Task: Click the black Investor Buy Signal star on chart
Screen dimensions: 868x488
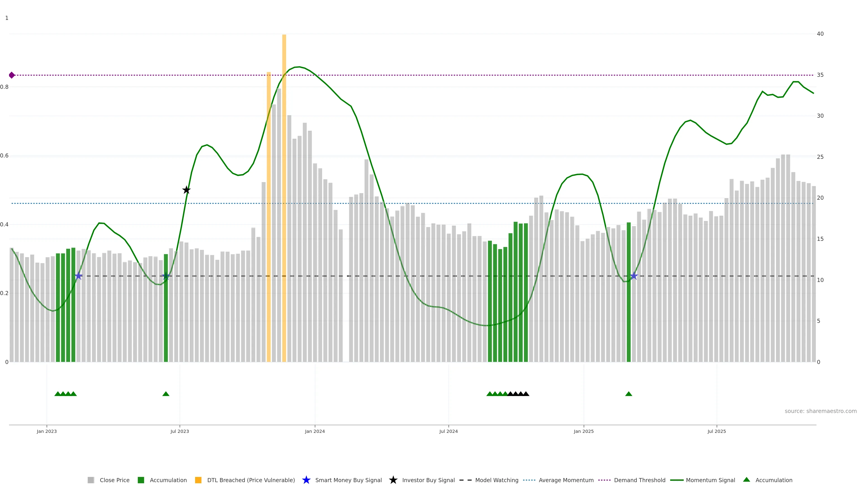Action: [x=186, y=190]
